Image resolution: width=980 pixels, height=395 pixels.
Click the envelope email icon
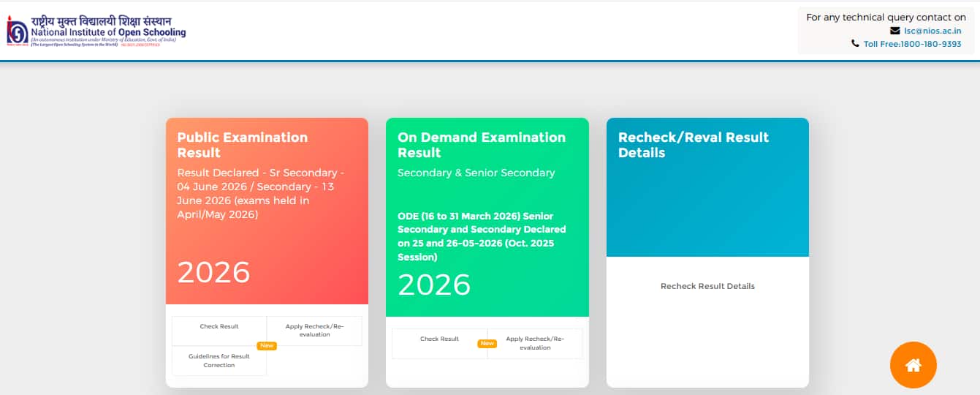pyautogui.click(x=894, y=31)
